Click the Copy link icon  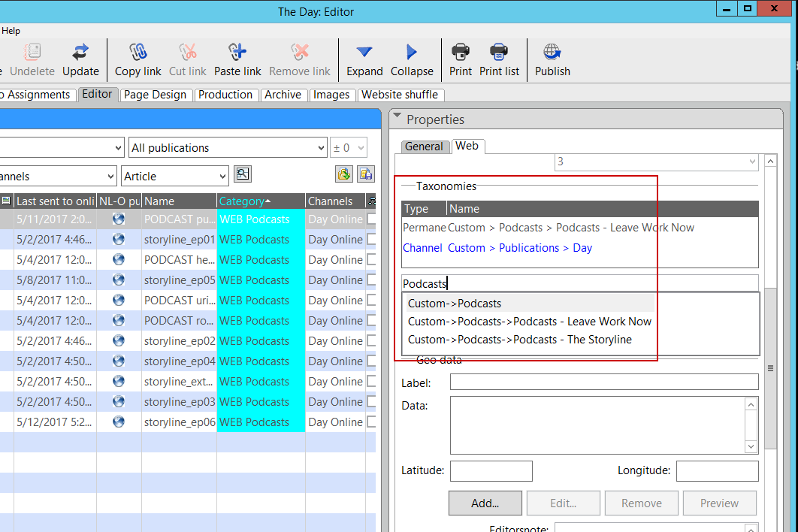138,52
